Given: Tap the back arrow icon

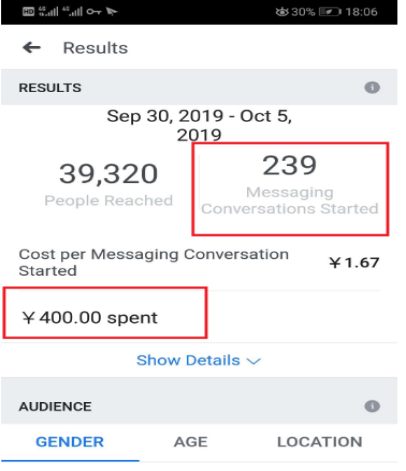Looking at the screenshot, I should coord(32,48).
